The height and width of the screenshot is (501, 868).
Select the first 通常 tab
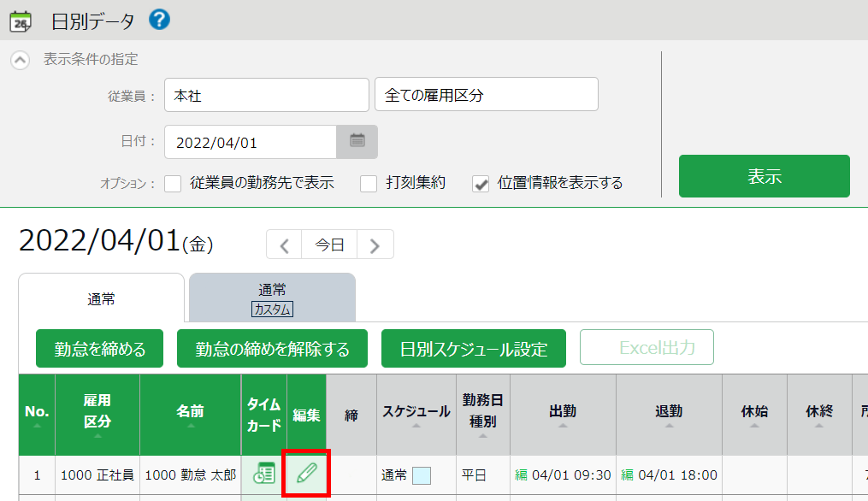click(x=101, y=298)
